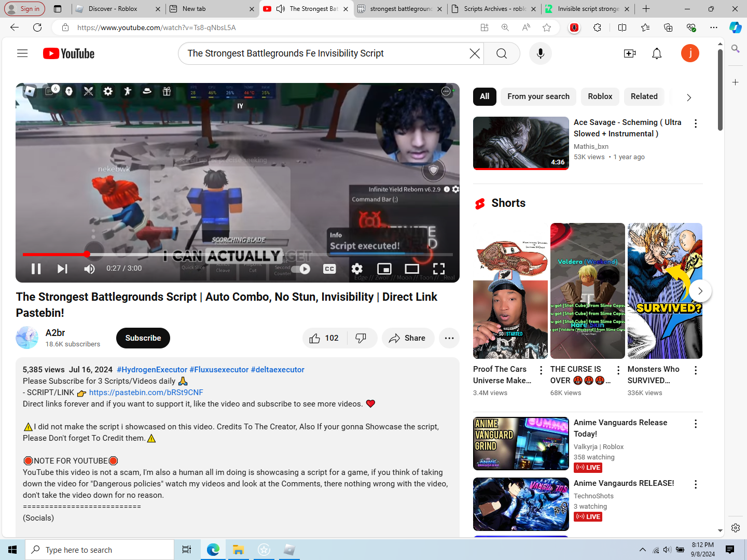Open Windows Task View
The height and width of the screenshot is (560, 747).
coord(187,550)
